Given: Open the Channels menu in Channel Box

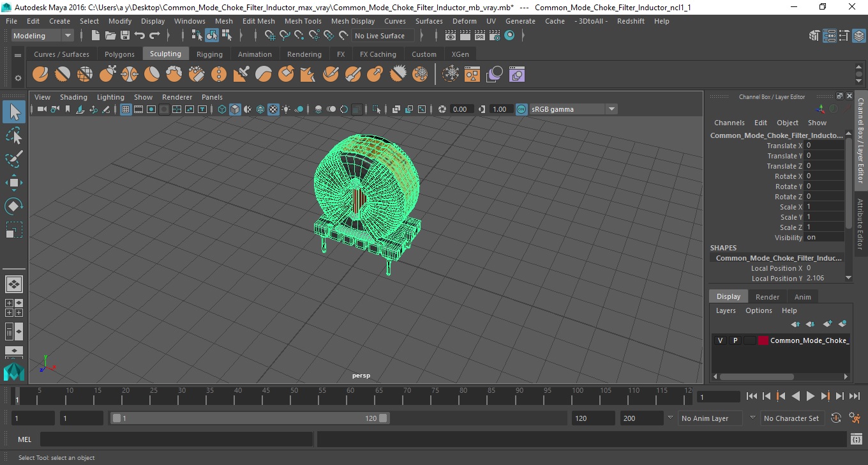Looking at the screenshot, I should [729, 123].
